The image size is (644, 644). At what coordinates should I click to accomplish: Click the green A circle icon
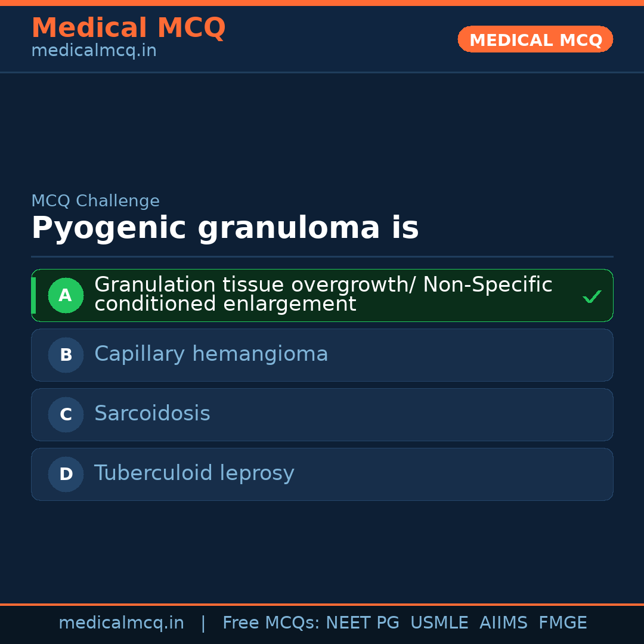point(66,295)
